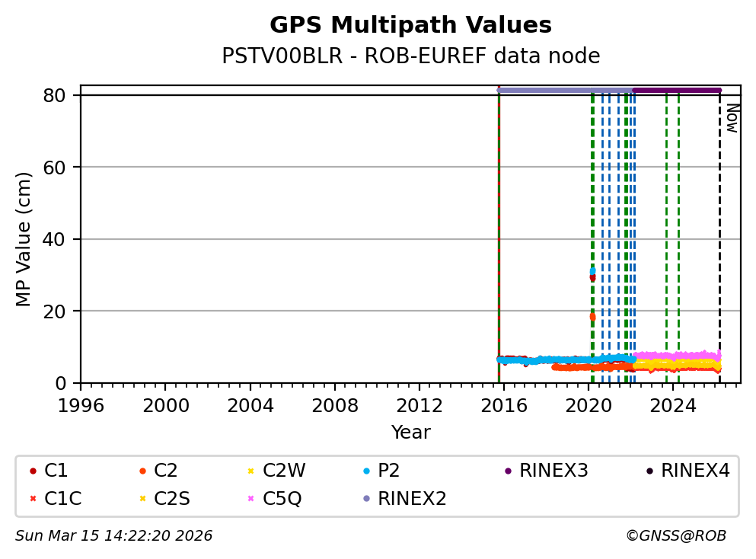Image resolution: width=756 pixels, height=559 pixels.
Task: Select the P2 blue legend marker
Action: pyautogui.click(x=366, y=471)
